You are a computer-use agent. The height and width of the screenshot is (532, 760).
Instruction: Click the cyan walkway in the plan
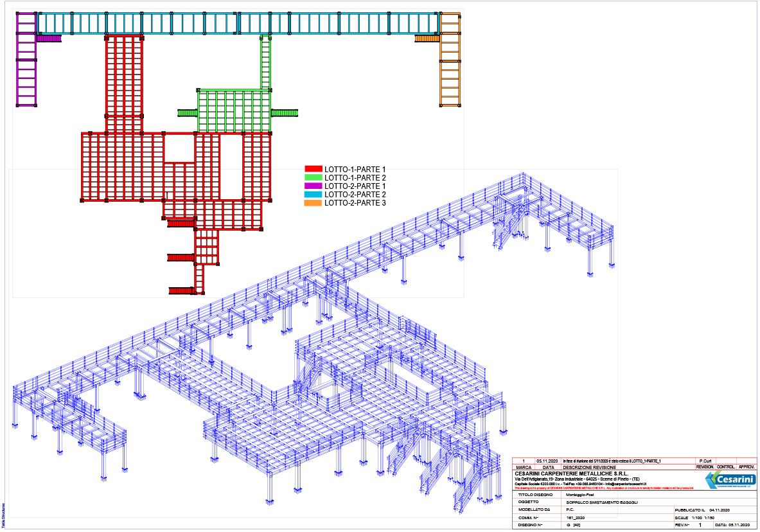point(238,23)
